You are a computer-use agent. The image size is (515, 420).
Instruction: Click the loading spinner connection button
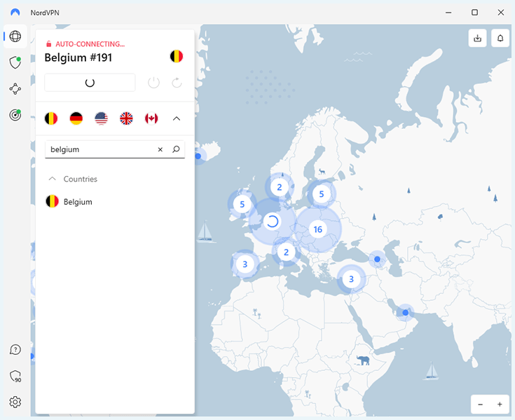tap(90, 83)
